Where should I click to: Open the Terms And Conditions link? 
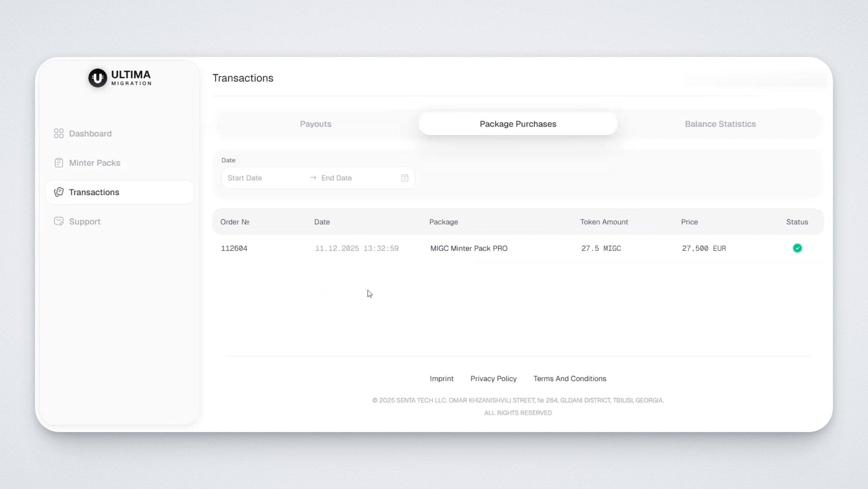(x=570, y=379)
